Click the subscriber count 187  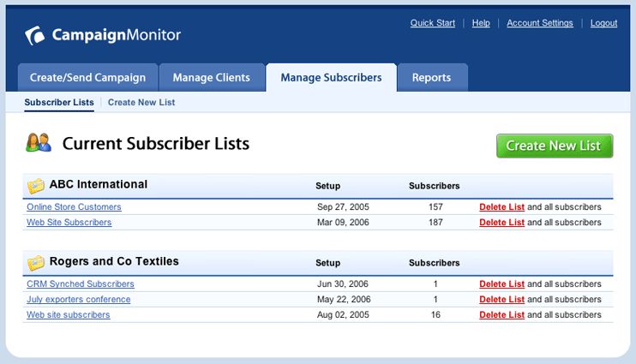click(x=435, y=222)
